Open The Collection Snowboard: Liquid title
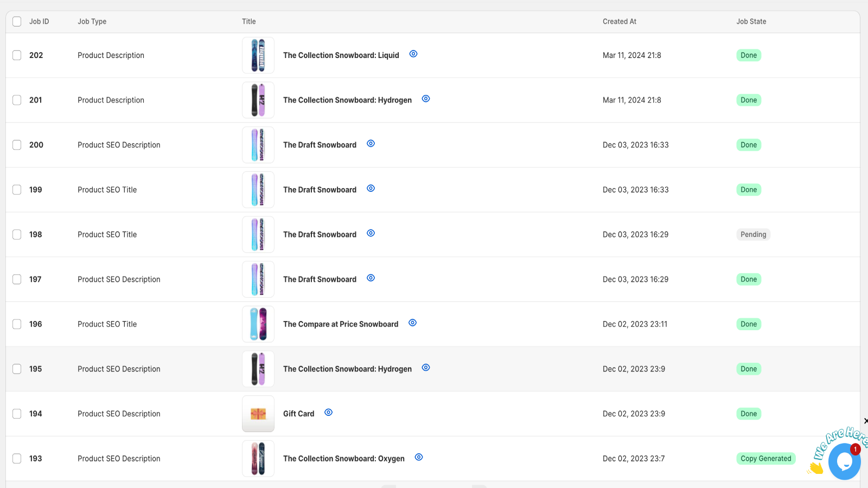Screen dimensions: 868x488 pos(341,55)
